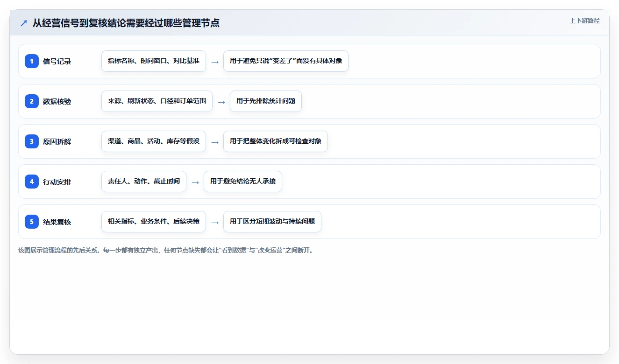The width and height of the screenshot is (619, 364).
Task: Select the 原因拆解 step label
Action: [57, 141]
